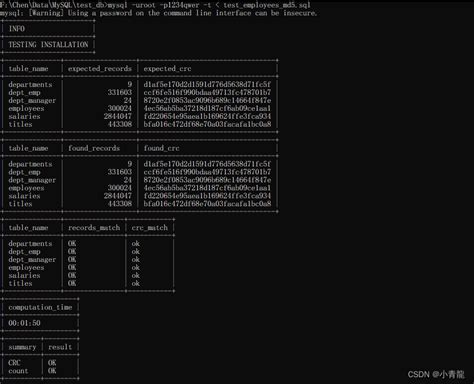Click the expected_records column header
Screen dimensions: 474x384
coord(100,69)
